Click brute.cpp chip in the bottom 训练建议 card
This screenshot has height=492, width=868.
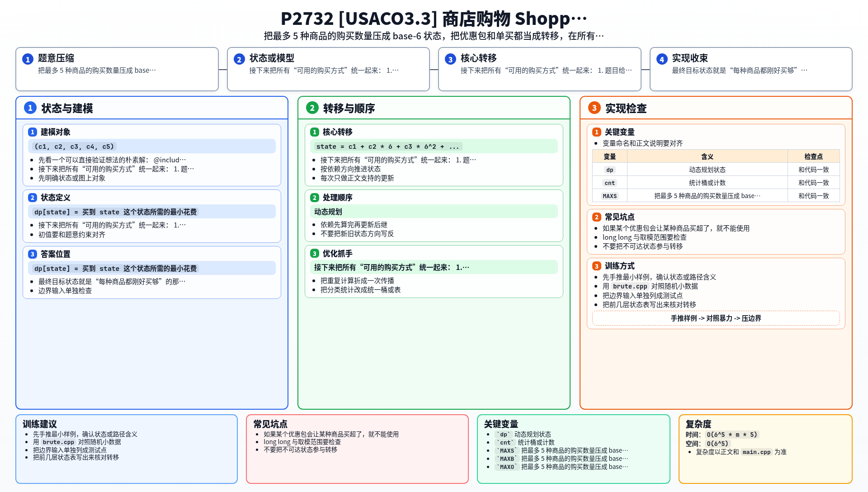point(58,442)
